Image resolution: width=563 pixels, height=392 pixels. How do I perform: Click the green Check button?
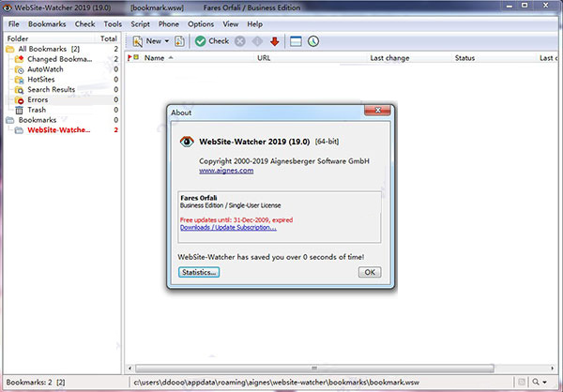(x=212, y=41)
